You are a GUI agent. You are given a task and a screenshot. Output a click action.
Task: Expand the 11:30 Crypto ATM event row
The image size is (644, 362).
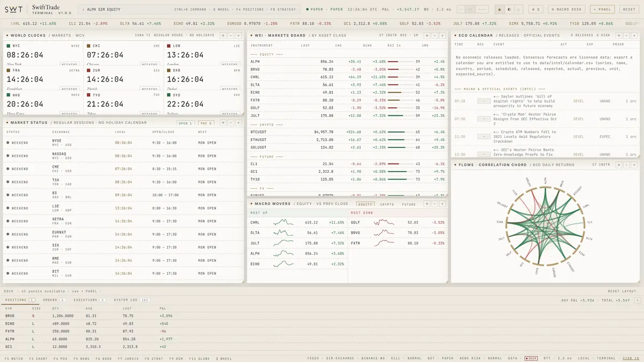tap(545, 137)
